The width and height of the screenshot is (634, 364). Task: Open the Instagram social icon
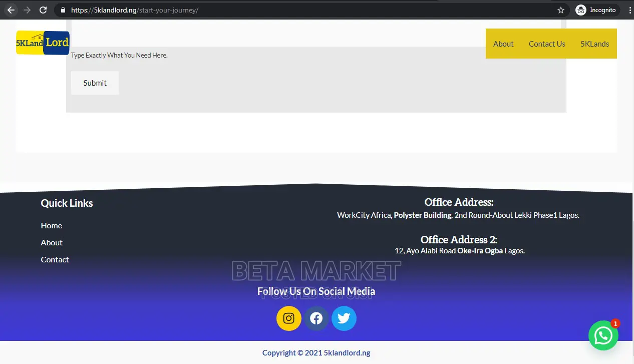tap(289, 318)
